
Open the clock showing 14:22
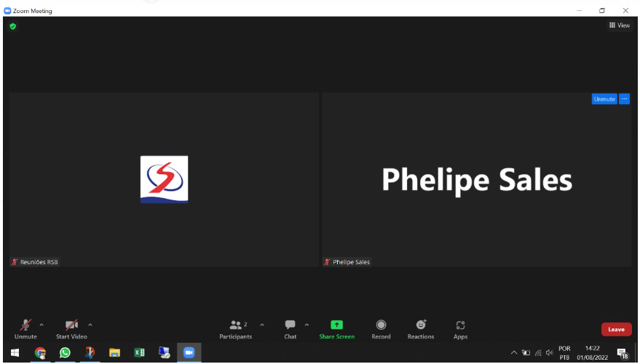point(592,353)
